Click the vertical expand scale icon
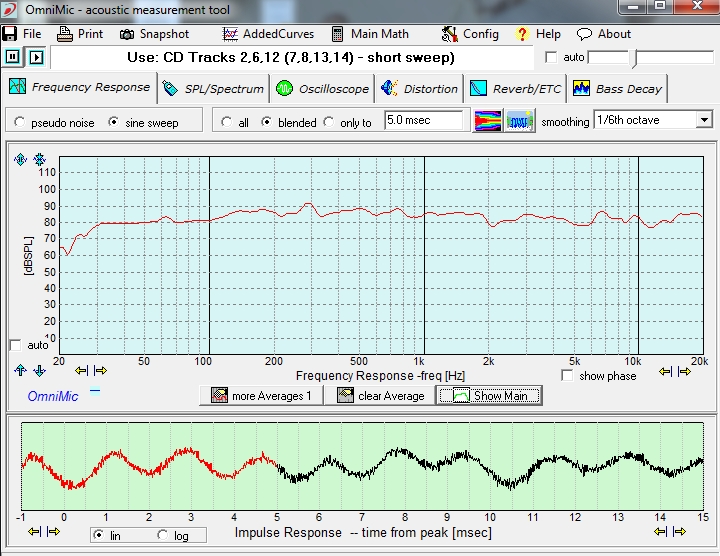Viewport: 720px width, 556px height. click(x=20, y=159)
